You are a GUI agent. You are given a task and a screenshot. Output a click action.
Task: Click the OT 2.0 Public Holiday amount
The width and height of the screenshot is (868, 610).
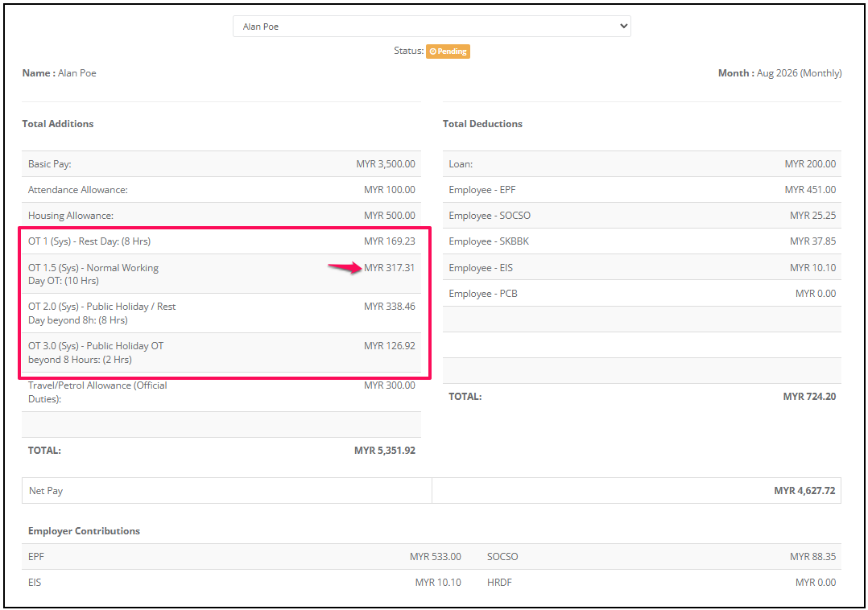(389, 307)
